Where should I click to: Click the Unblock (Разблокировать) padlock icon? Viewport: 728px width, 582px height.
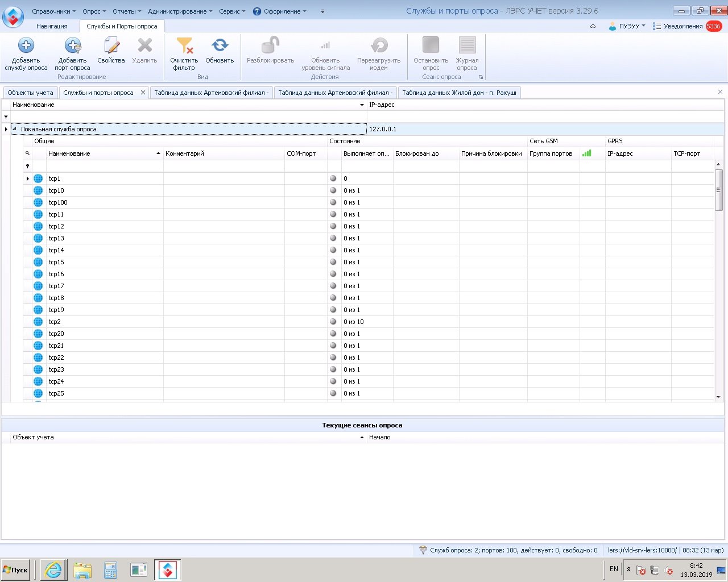270,45
